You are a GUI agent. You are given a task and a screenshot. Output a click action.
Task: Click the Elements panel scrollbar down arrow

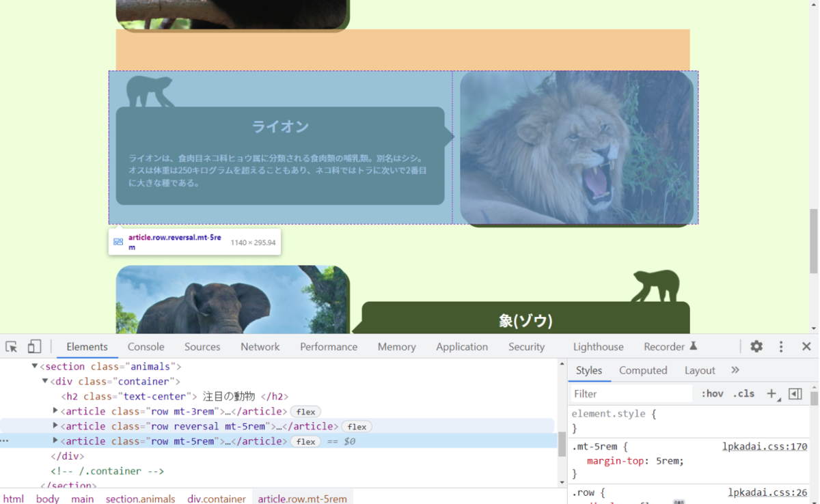tap(562, 482)
